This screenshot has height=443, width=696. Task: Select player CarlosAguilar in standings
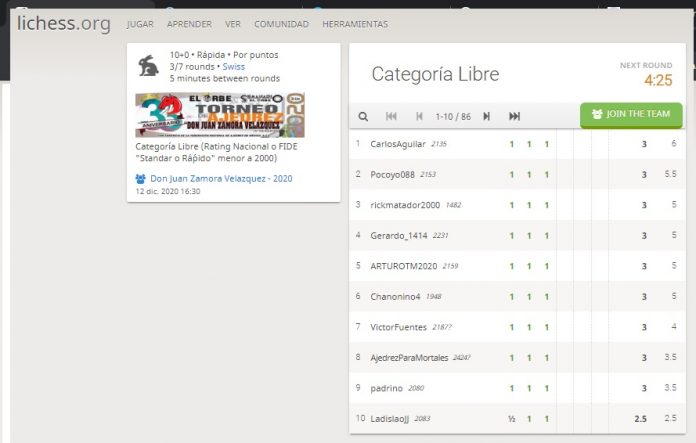coord(395,144)
